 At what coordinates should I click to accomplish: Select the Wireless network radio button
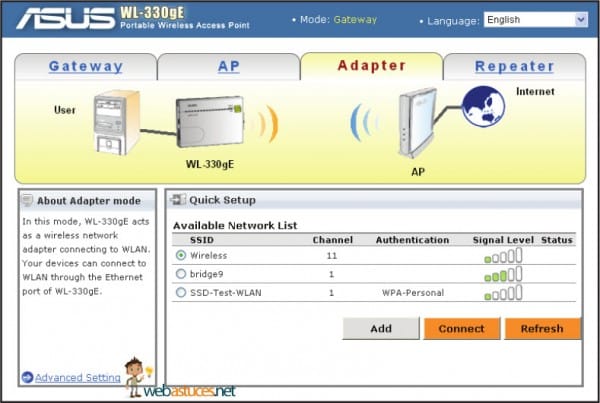pos(181,255)
